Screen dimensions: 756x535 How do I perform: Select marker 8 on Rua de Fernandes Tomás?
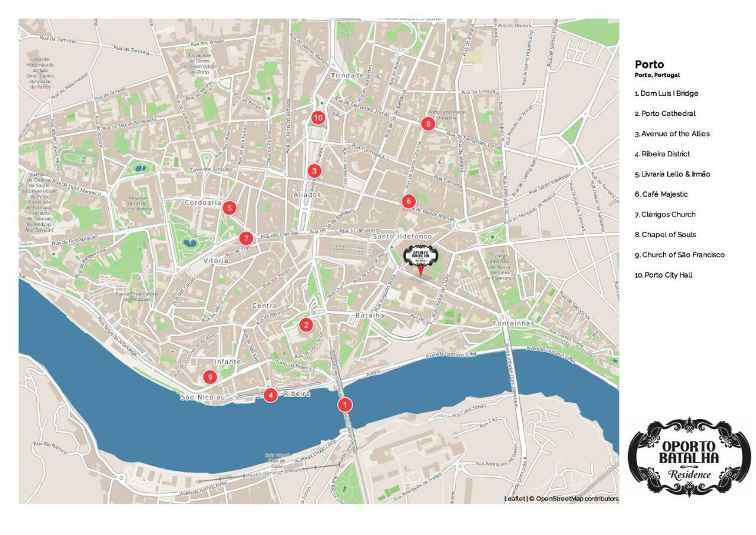428,124
